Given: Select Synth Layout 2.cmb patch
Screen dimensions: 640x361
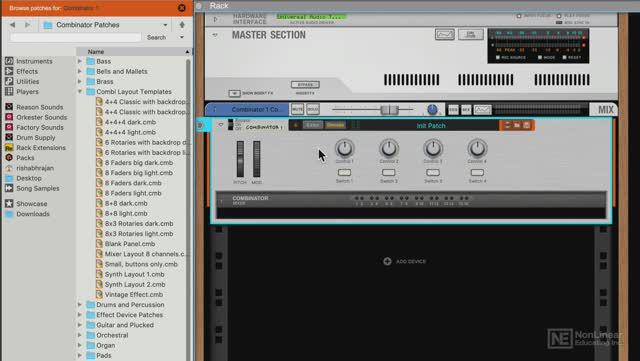Looking at the screenshot, I should pyautogui.click(x=135, y=284).
